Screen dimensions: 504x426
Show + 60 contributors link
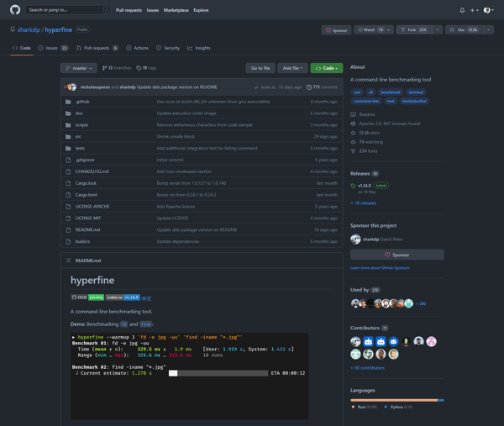[367, 368]
